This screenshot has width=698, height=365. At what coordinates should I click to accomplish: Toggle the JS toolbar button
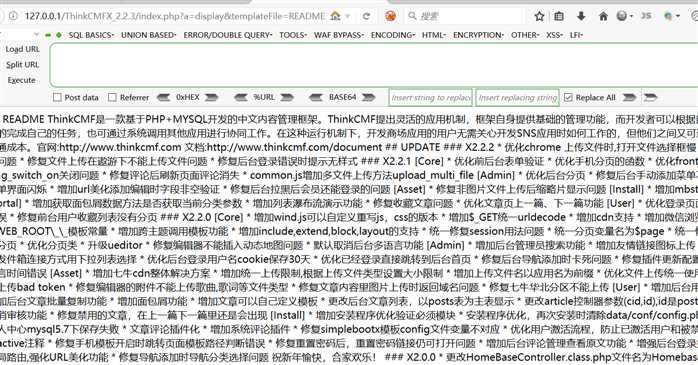point(646,16)
